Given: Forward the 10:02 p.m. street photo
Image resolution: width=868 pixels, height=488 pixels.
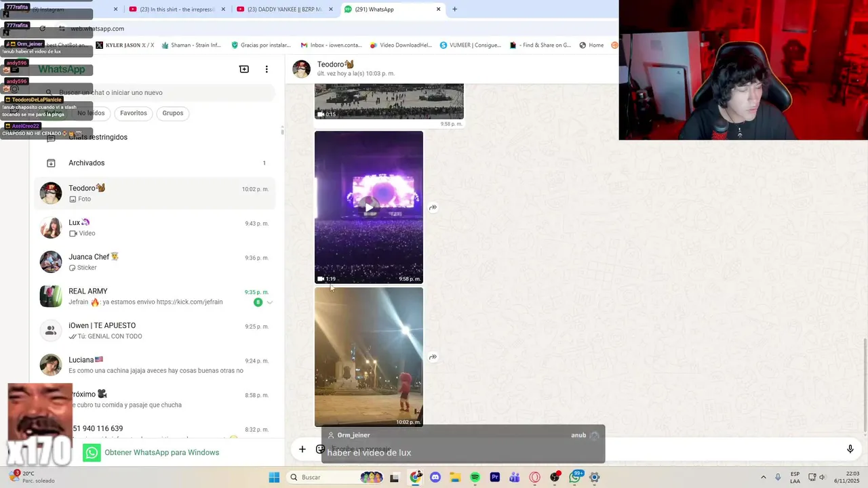Looking at the screenshot, I should (433, 357).
